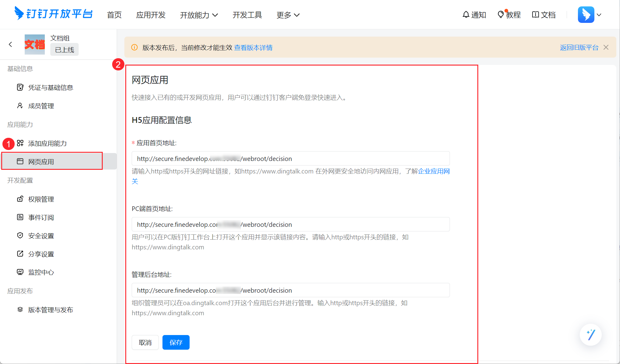Open 成员管理 member management
The image size is (620, 364).
point(41,106)
